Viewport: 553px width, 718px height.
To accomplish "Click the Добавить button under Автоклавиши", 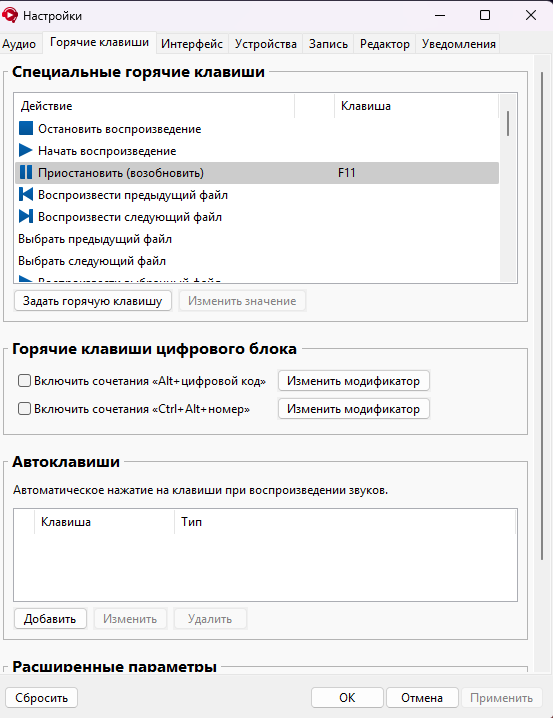I will (x=50, y=619).
